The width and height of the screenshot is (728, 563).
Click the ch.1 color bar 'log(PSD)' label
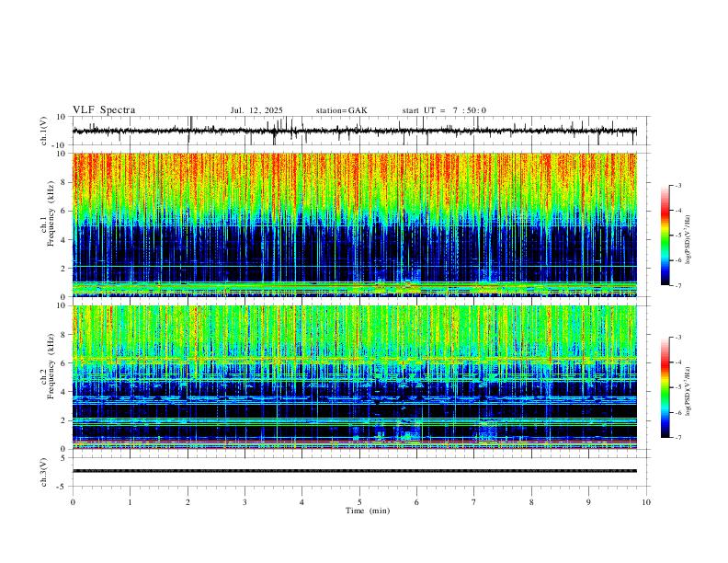coord(688,240)
